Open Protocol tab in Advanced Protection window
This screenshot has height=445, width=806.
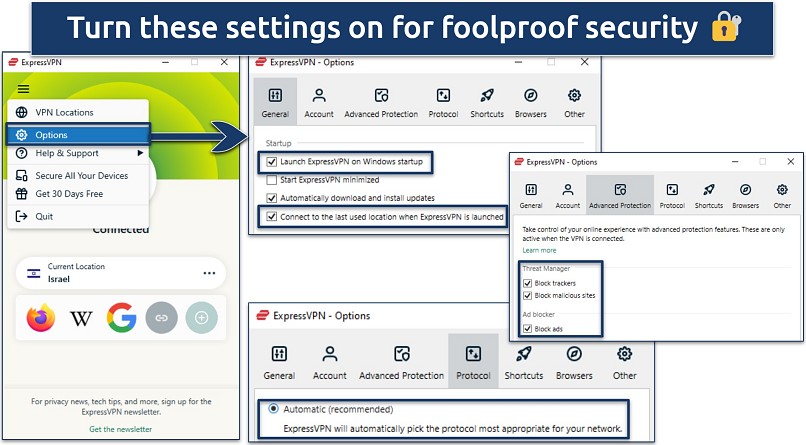[x=672, y=195]
